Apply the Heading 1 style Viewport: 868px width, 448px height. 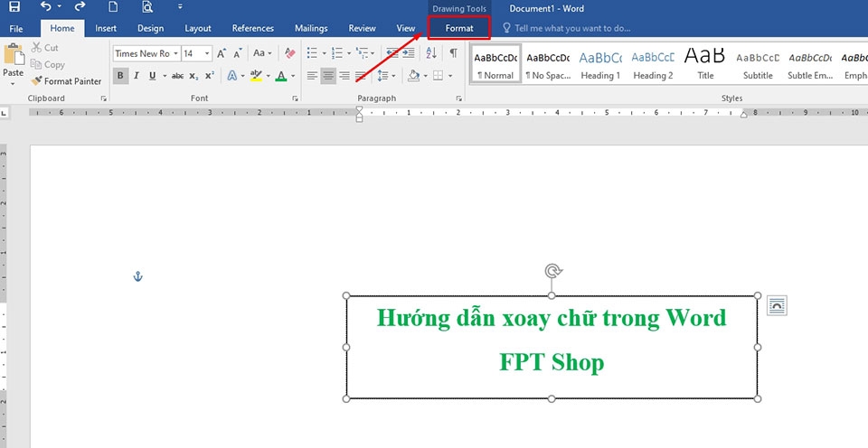point(600,64)
